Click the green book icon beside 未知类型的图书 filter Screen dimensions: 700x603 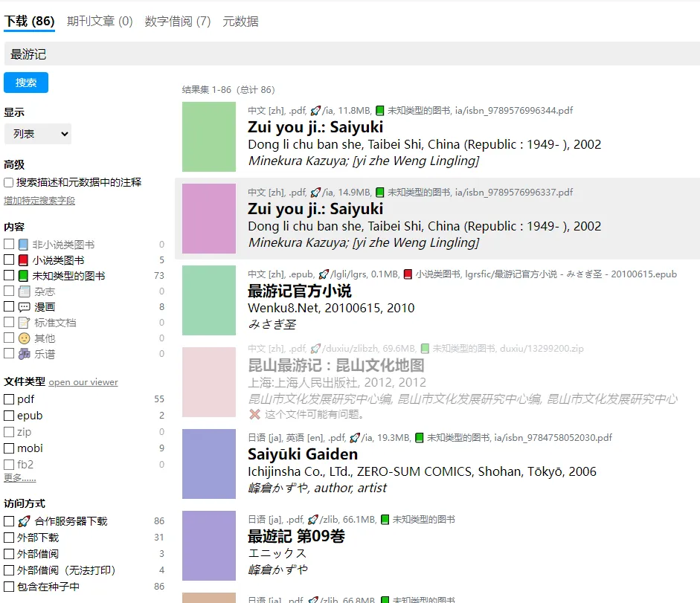[x=23, y=276]
